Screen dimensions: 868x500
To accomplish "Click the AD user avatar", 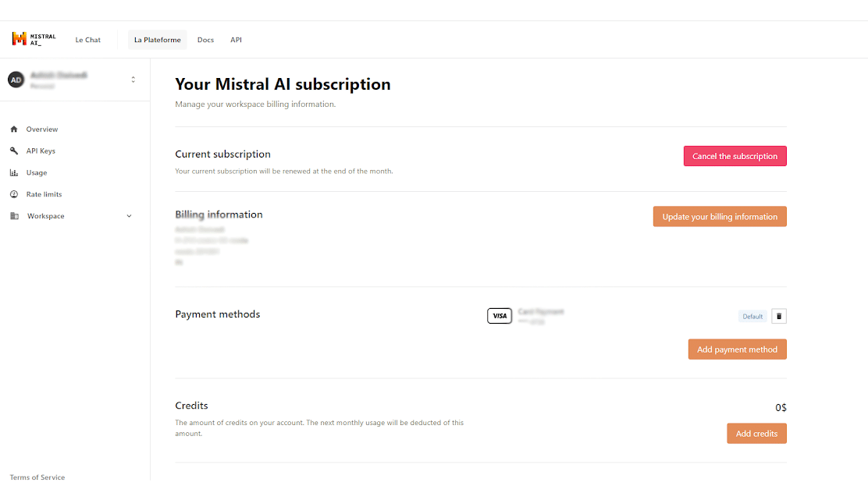I will [x=16, y=80].
